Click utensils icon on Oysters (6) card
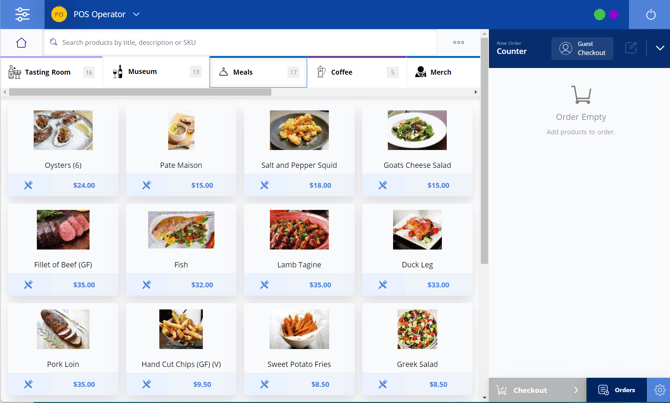Viewport: 670px width, 403px height. (x=28, y=185)
